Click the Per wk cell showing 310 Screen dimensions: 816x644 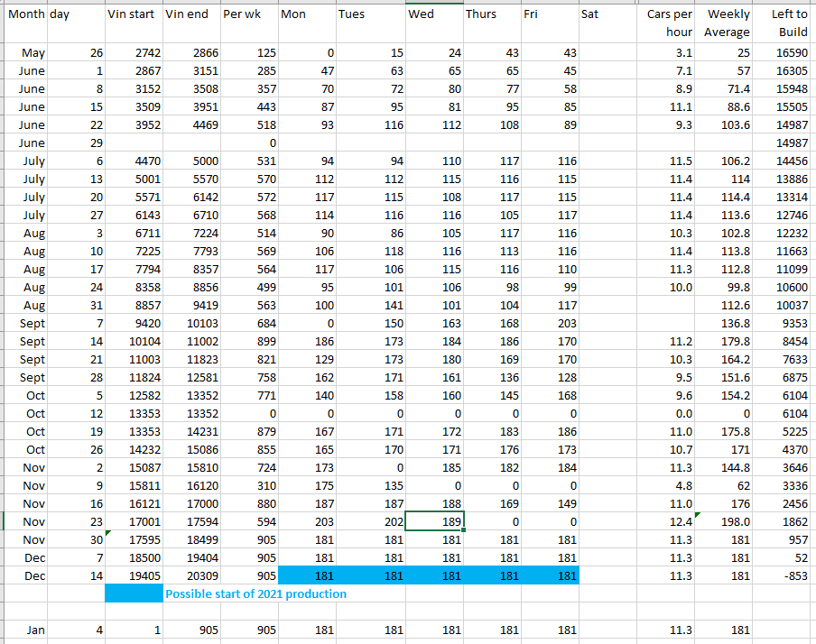point(248,485)
